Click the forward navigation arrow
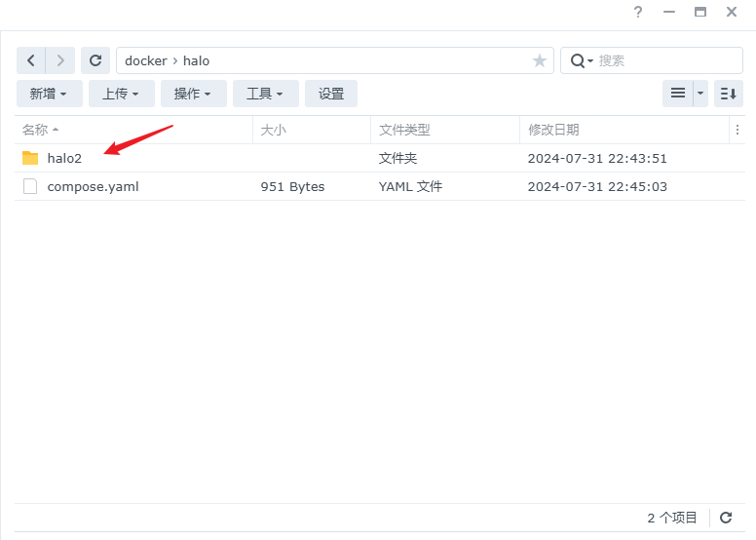The width and height of the screenshot is (756, 540). (x=60, y=60)
